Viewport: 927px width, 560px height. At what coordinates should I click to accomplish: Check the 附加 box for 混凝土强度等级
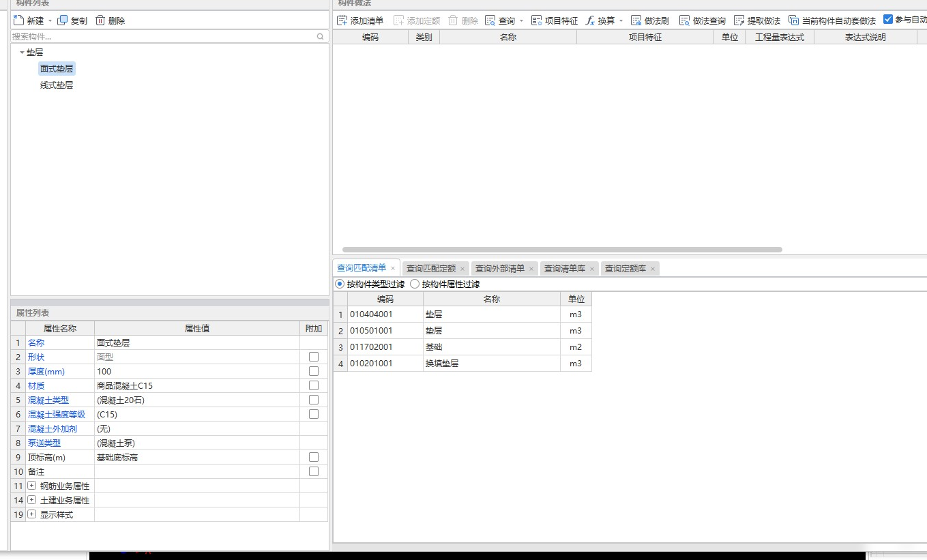point(314,414)
